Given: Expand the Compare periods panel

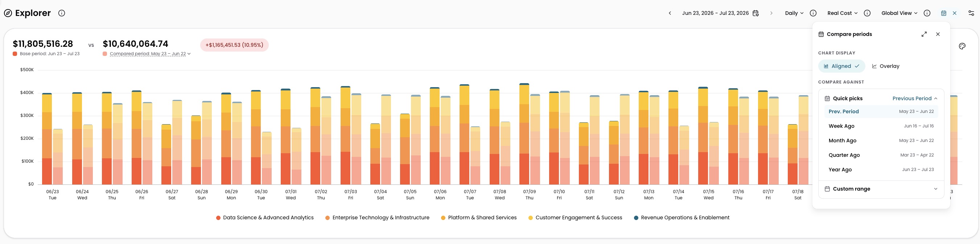Looking at the screenshot, I should click(924, 34).
